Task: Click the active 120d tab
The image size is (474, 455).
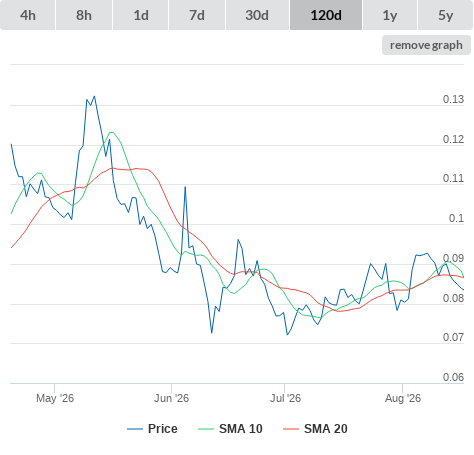Action: pos(326,15)
